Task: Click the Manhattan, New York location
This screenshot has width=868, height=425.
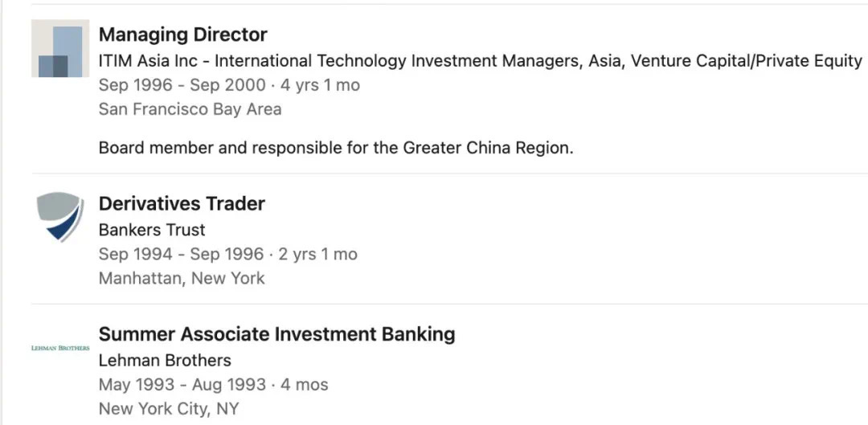Action: click(182, 279)
